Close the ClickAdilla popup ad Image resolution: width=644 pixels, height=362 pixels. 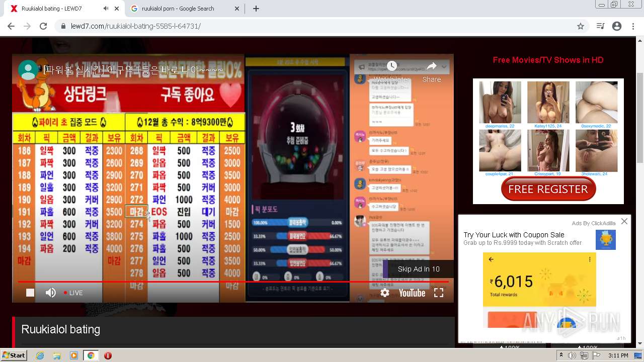624,221
